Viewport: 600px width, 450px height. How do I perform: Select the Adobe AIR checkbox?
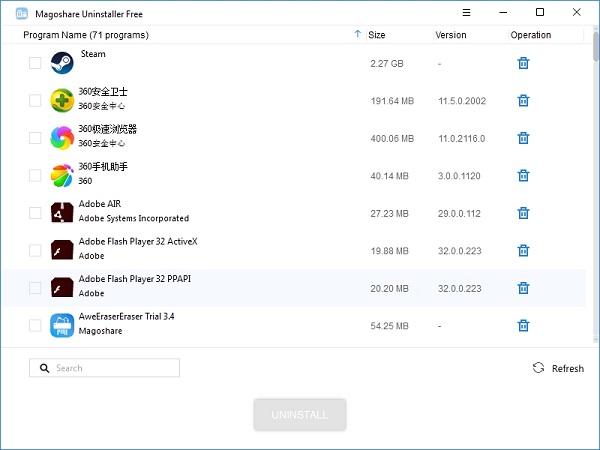tap(35, 213)
